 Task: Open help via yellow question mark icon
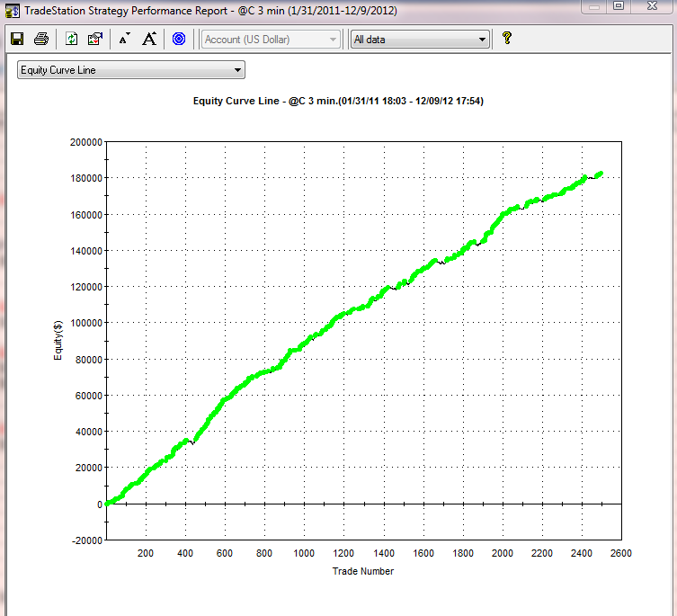(507, 39)
